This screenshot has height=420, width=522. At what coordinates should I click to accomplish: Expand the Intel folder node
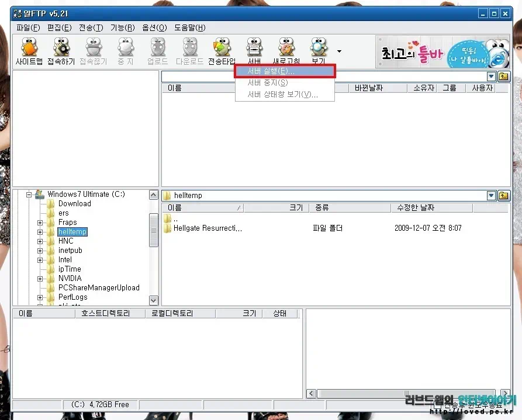tap(40, 260)
